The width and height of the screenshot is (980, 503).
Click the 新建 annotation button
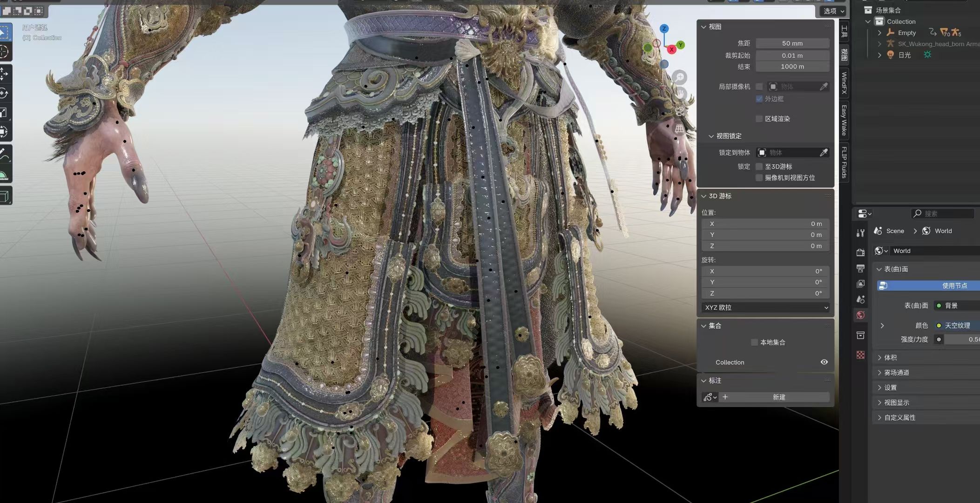(774, 397)
